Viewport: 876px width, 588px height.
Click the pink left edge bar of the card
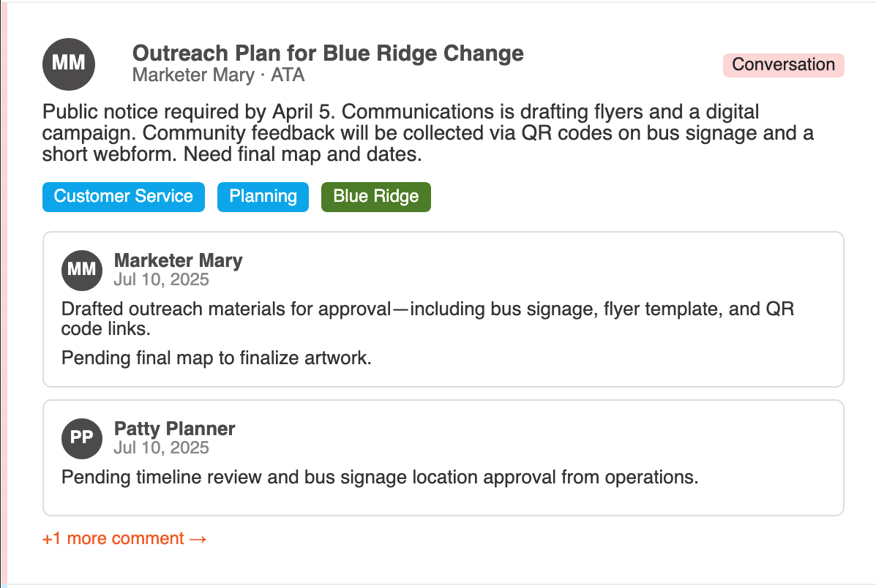tap(4, 294)
